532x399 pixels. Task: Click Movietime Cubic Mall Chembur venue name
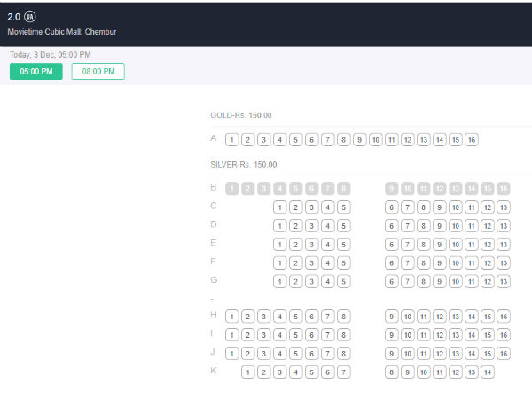(62, 33)
